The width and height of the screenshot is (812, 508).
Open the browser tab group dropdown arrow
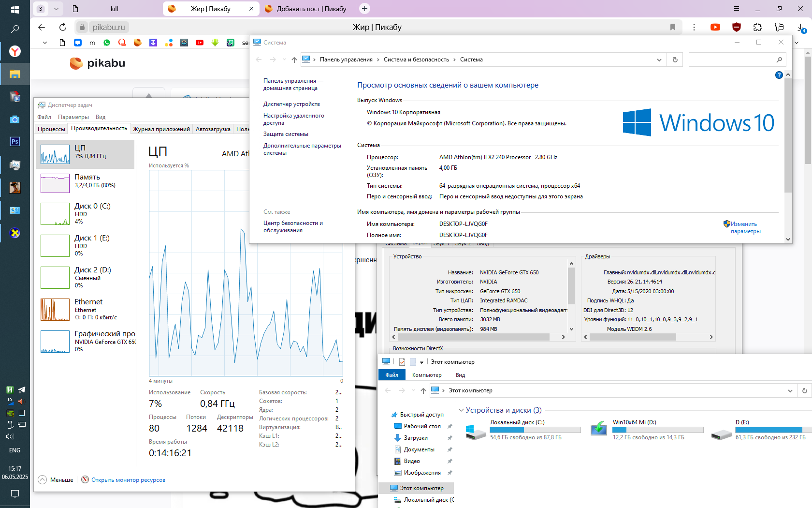coord(56,9)
